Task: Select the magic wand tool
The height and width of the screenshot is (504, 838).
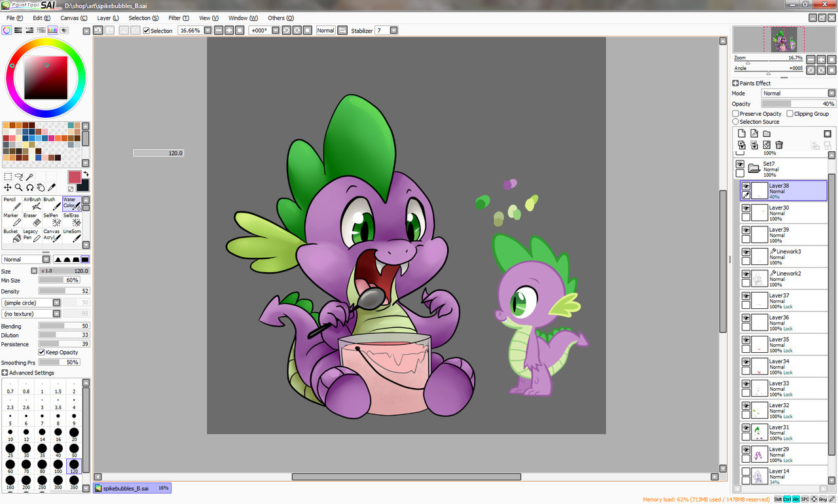Action: 30,177
